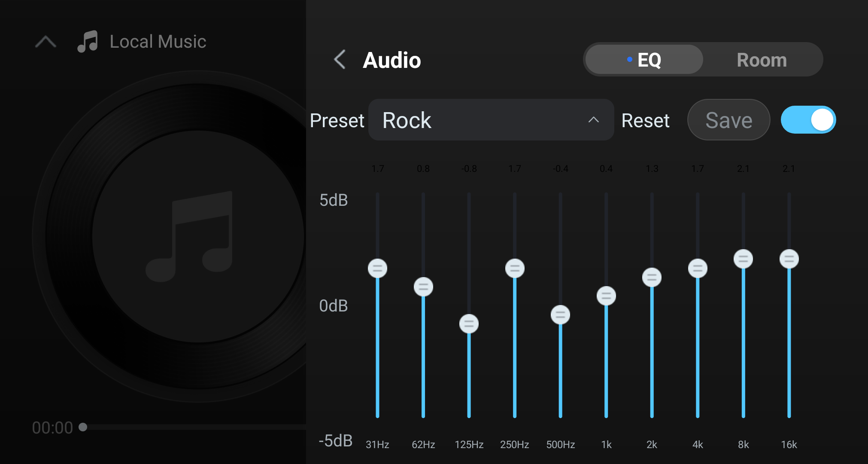This screenshot has height=464, width=868.
Task: Click the 8k band slider handle
Action: click(x=743, y=259)
